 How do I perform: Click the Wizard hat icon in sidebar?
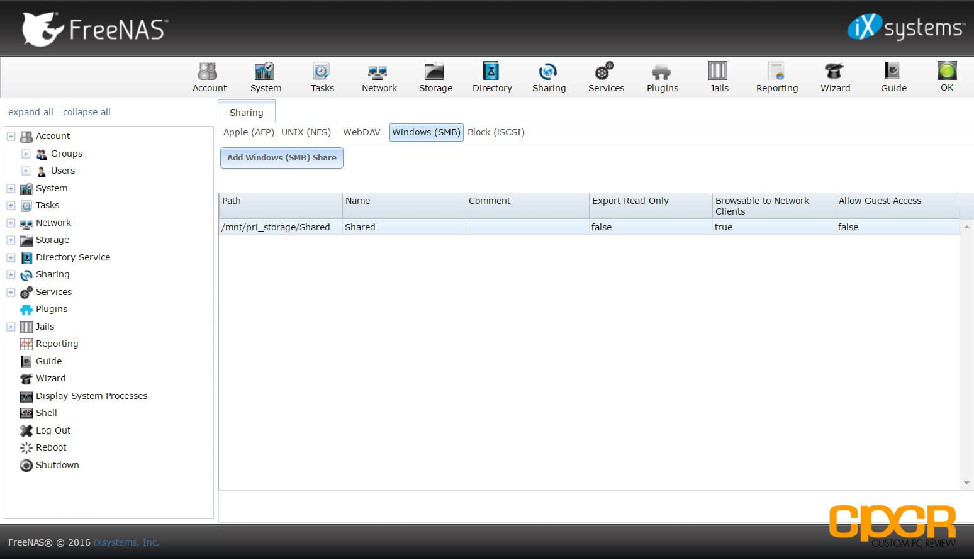26,379
